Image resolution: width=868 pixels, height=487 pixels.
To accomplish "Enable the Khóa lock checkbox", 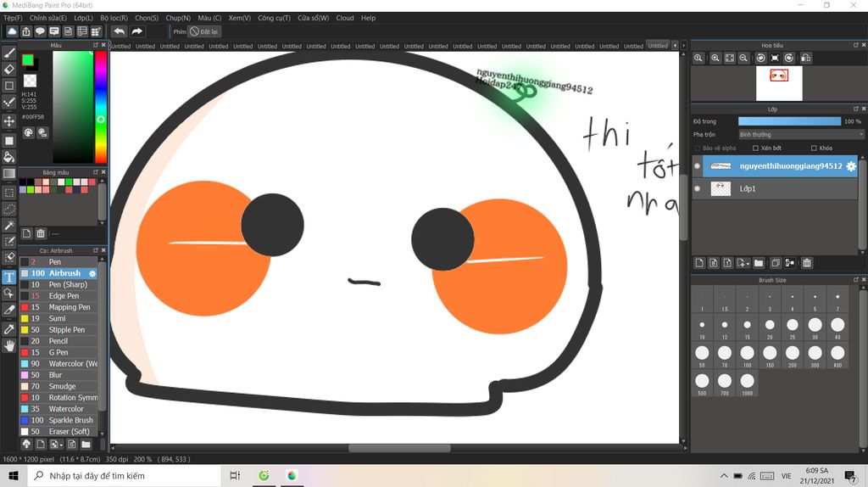I will 814,148.
